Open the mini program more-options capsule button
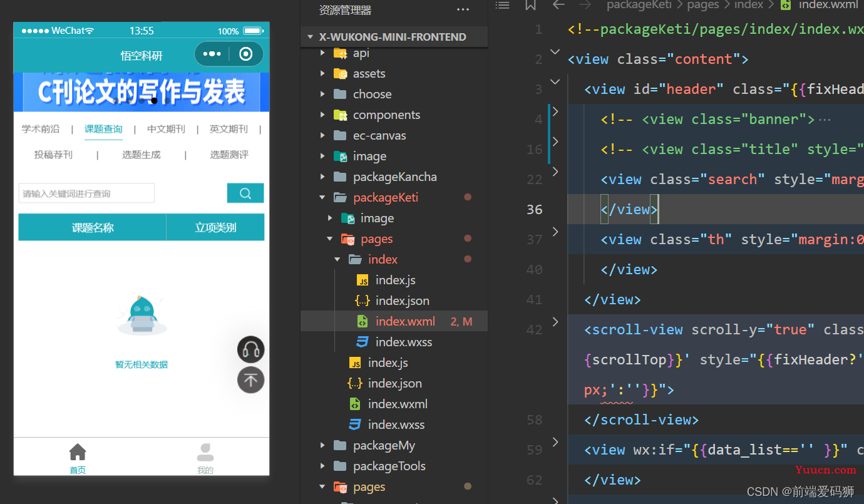This screenshot has width=864, height=504. click(212, 54)
